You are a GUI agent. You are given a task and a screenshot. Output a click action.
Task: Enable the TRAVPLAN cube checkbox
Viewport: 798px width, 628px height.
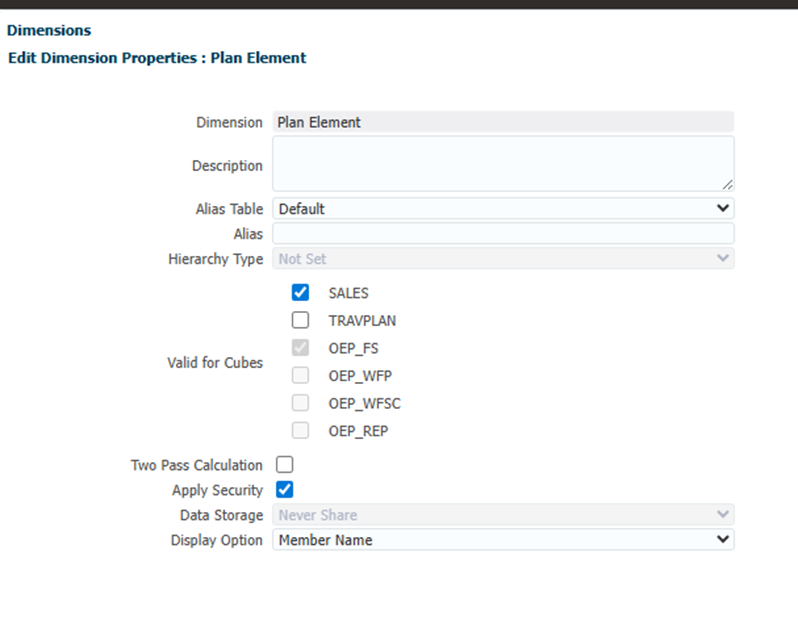point(301,321)
